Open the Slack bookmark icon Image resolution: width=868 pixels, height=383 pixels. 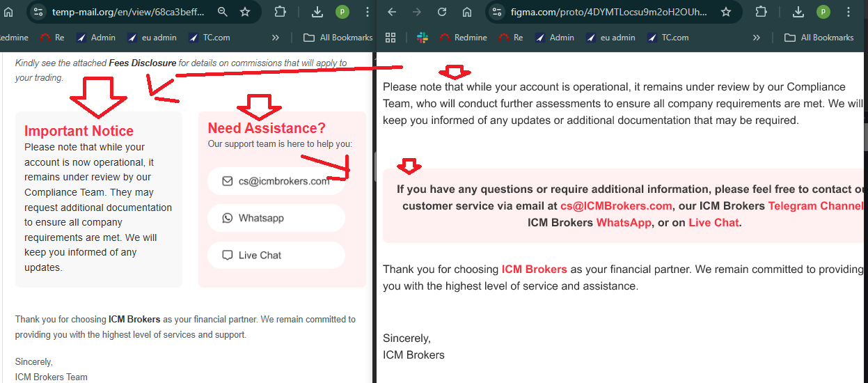[x=423, y=38]
